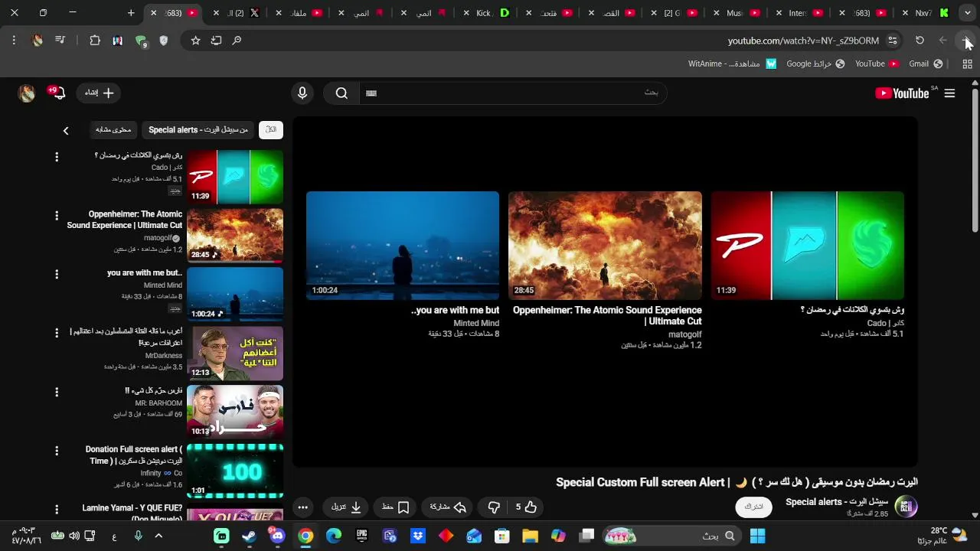Open more actions three-dot menu under video
Viewport: 980px width, 551px height.
(303, 507)
